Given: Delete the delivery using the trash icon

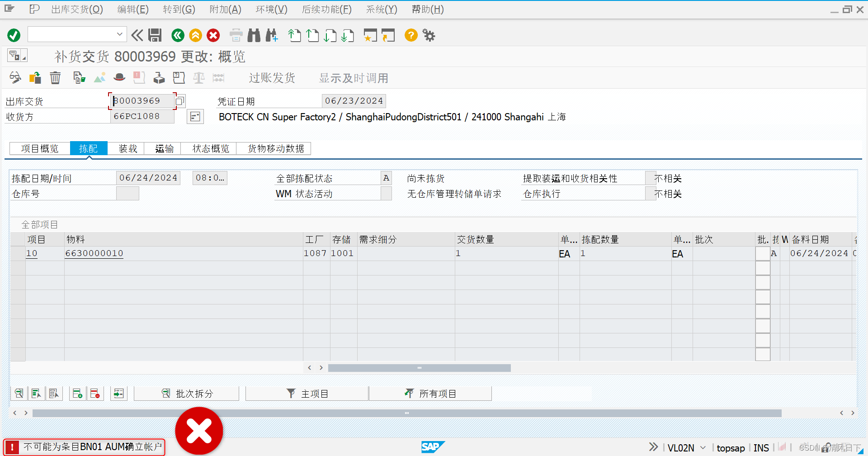Looking at the screenshot, I should click(55, 77).
